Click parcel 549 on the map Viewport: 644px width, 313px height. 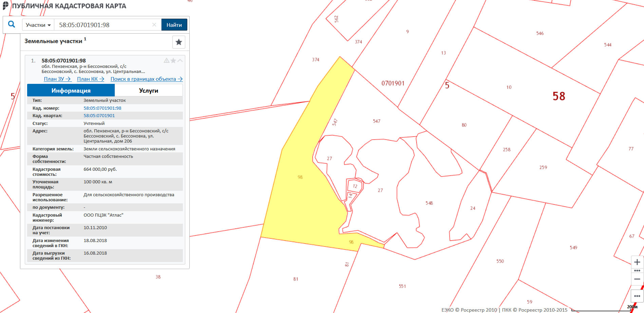tap(573, 247)
